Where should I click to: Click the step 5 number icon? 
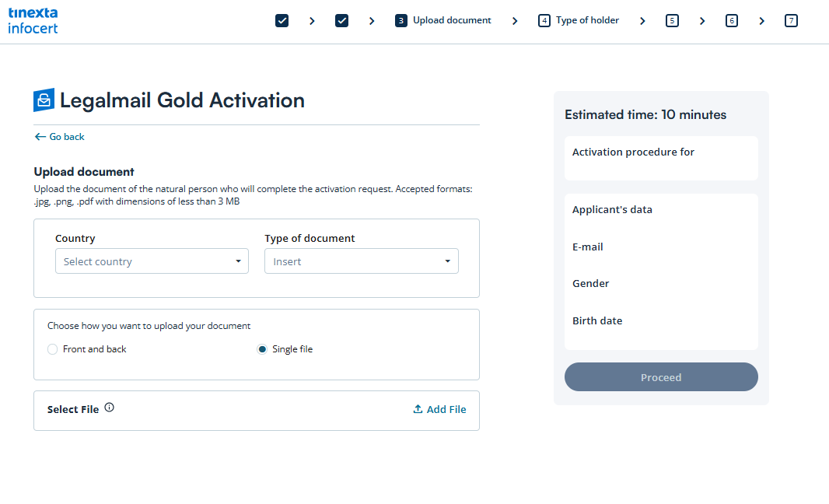click(672, 21)
